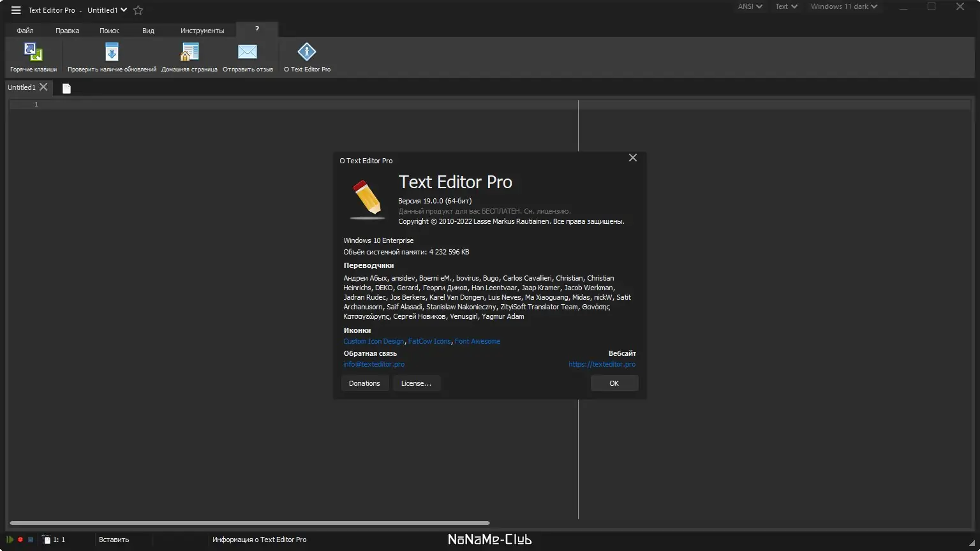Click the info@texteditor.pro email link
The image size is (980, 551).
[374, 364]
